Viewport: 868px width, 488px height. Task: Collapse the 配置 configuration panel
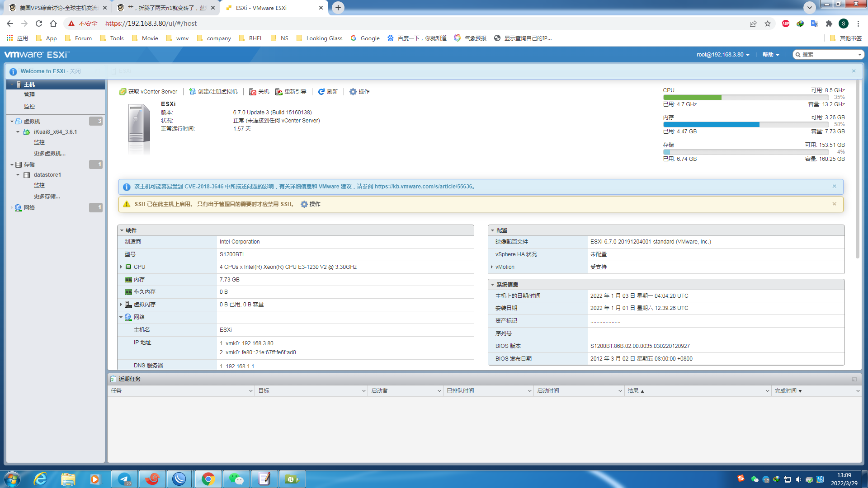tap(492, 230)
